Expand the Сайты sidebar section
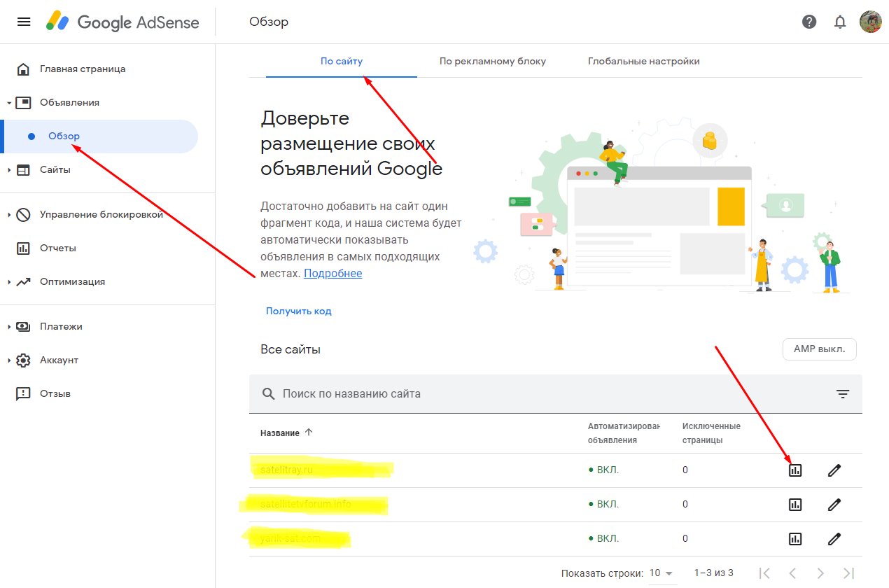The height and width of the screenshot is (588, 889). (x=55, y=169)
